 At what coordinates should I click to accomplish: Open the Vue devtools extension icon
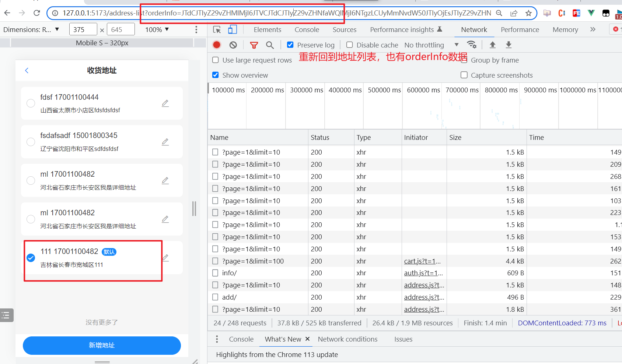click(591, 13)
